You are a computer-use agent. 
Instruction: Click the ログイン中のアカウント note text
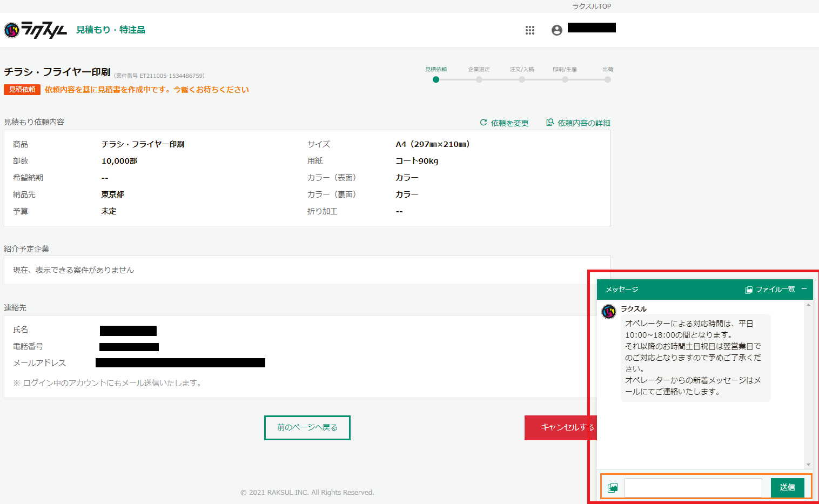(108, 383)
